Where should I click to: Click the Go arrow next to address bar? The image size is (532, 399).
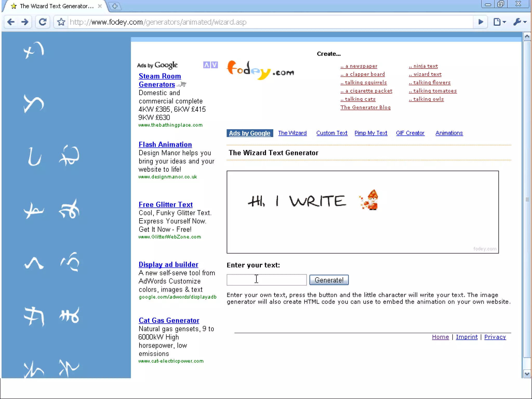click(481, 22)
